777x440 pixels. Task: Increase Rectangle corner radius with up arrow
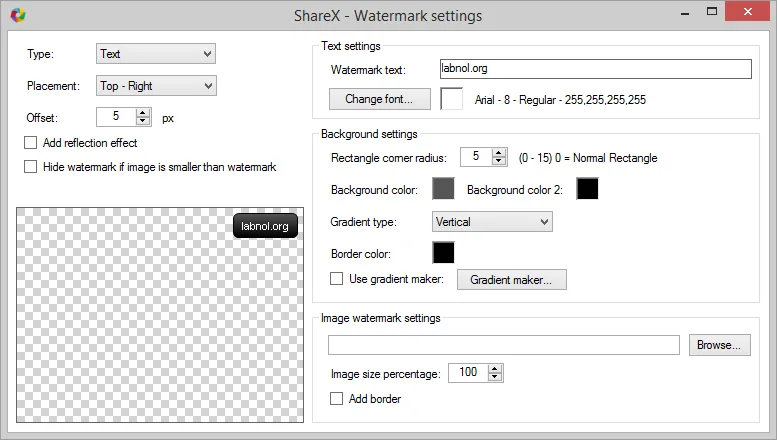click(x=499, y=153)
